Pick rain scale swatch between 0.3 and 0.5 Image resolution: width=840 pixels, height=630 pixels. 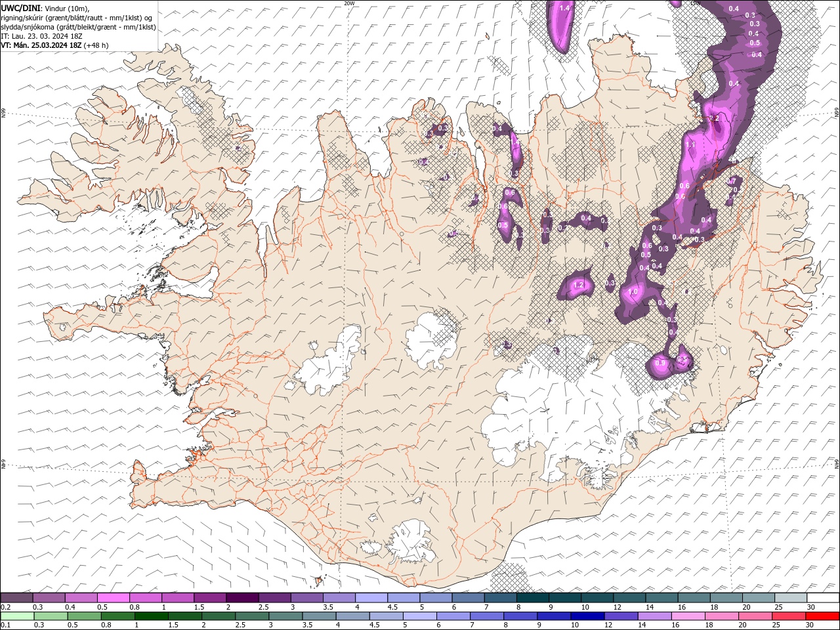click(51, 616)
